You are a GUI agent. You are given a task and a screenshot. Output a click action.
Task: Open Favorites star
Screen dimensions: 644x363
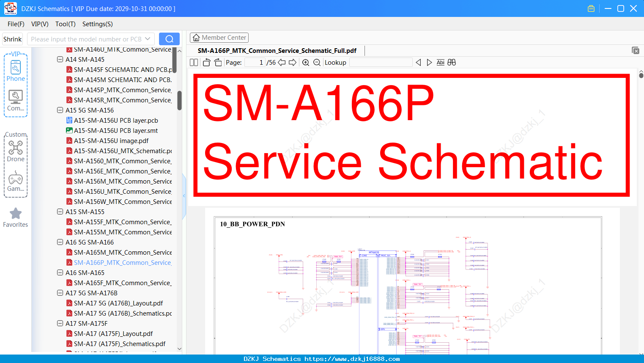16,217
